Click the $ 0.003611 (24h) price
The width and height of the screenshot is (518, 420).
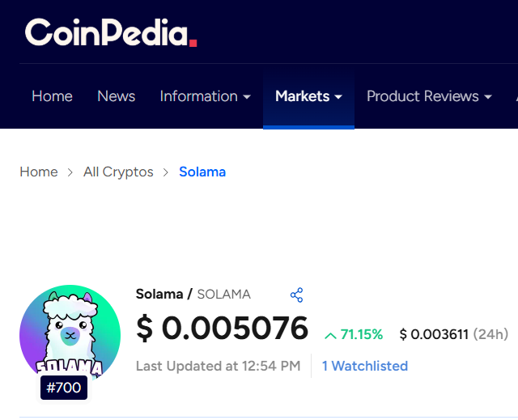[x=453, y=334]
